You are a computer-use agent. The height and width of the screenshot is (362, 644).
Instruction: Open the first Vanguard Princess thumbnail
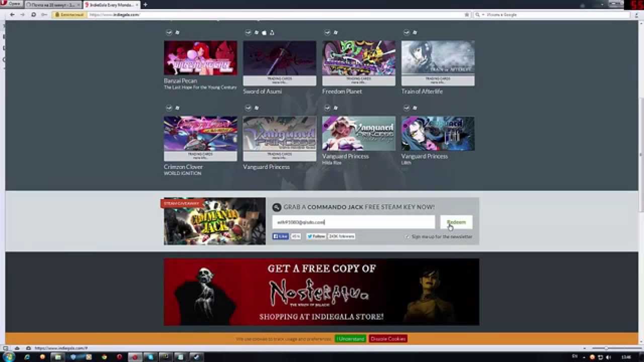[280, 133]
